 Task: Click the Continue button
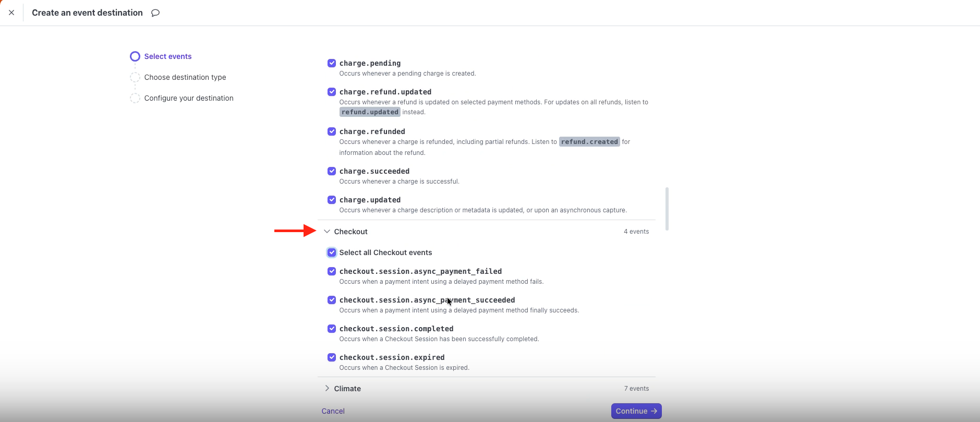click(x=636, y=411)
